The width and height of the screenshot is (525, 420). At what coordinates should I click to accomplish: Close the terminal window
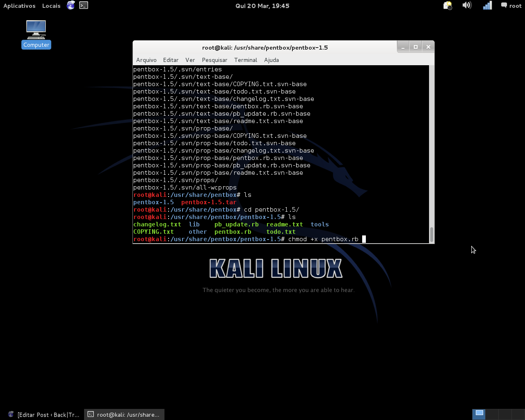click(x=428, y=47)
